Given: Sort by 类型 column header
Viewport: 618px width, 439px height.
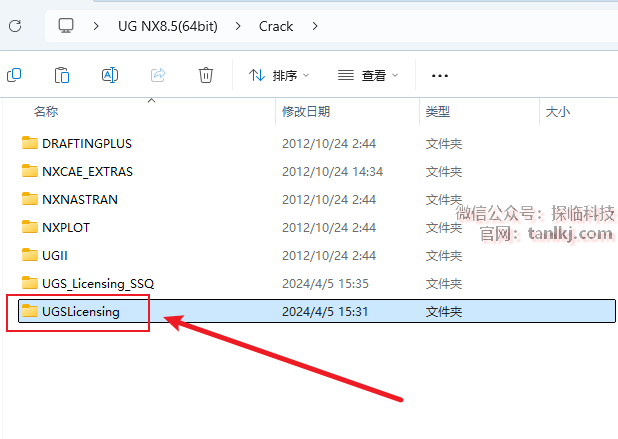Looking at the screenshot, I should tap(437, 112).
